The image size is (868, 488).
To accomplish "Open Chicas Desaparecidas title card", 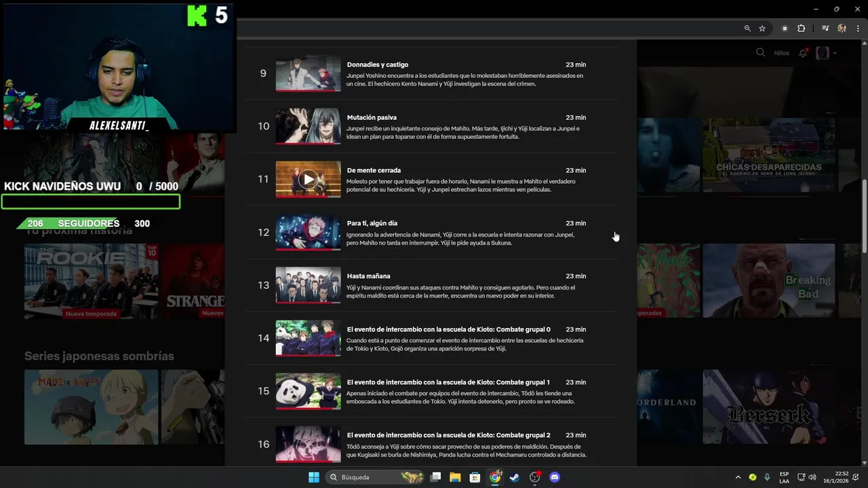I will [768, 155].
